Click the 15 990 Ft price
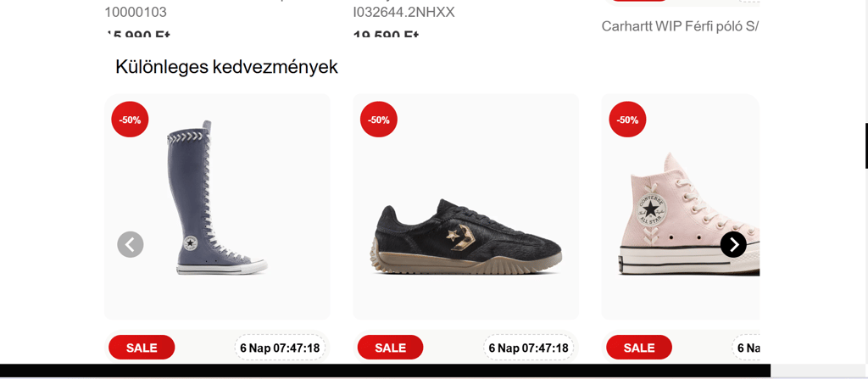The width and height of the screenshot is (868, 379). pos(137,36)
